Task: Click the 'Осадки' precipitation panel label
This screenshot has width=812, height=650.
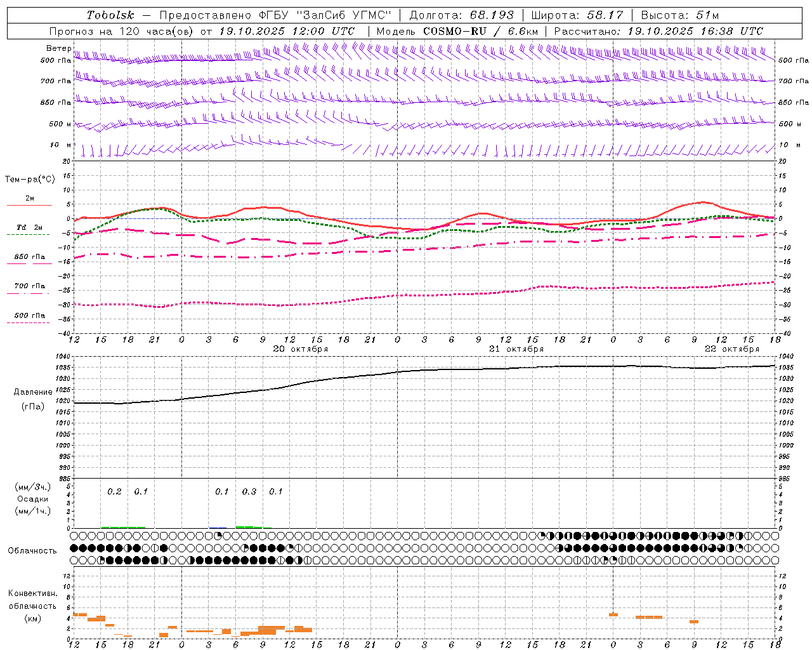Action: tap(33, 499)
